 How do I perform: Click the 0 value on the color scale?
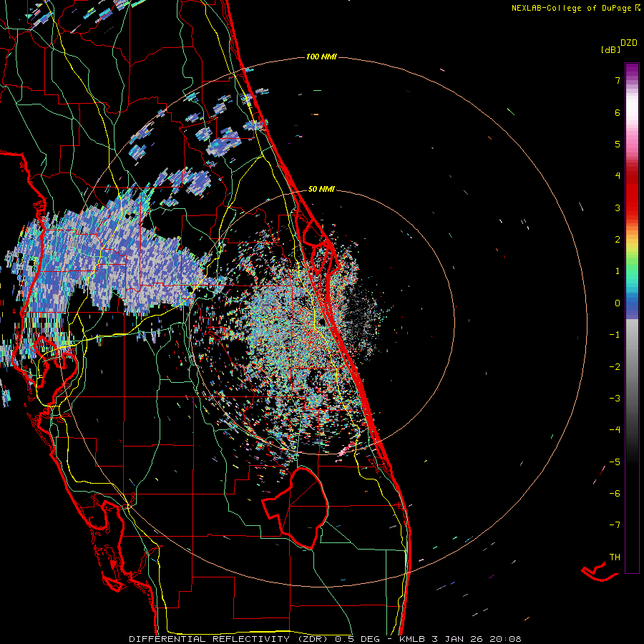point(618,303)
